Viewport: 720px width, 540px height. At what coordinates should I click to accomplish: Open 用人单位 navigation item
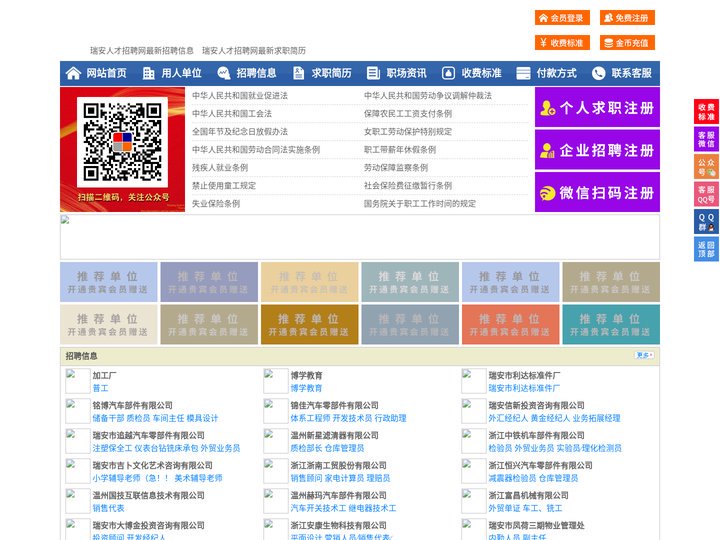[181, 73]
